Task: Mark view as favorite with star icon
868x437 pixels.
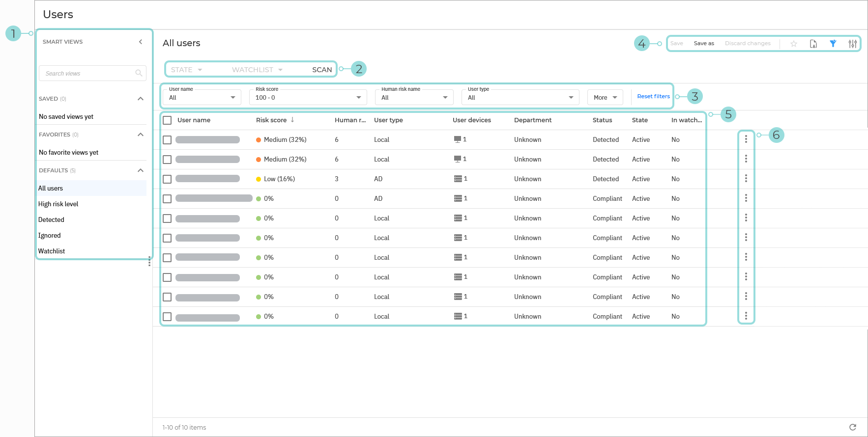Action: coord(793,44)
